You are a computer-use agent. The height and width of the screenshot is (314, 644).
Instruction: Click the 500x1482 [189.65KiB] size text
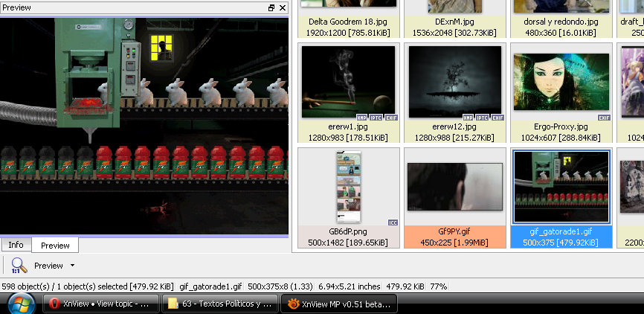(x=348, y=243)
